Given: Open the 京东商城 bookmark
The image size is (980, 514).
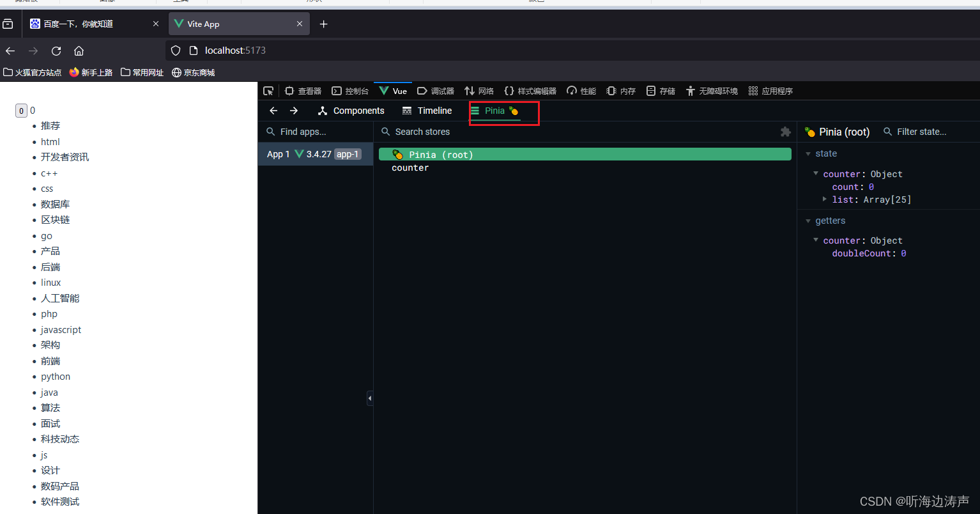Looking at the screenshot, I should [194, 72].
